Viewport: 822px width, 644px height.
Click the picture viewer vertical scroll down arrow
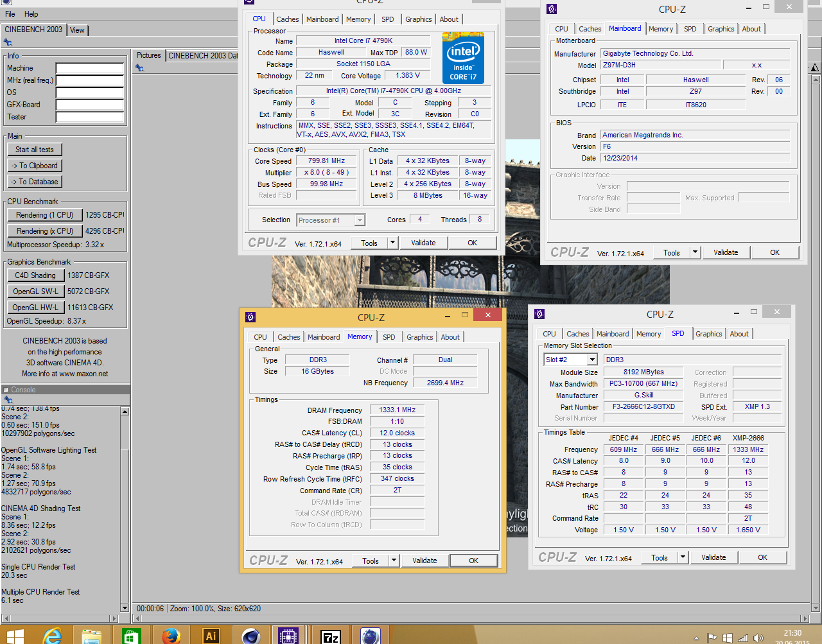[816, 607]
